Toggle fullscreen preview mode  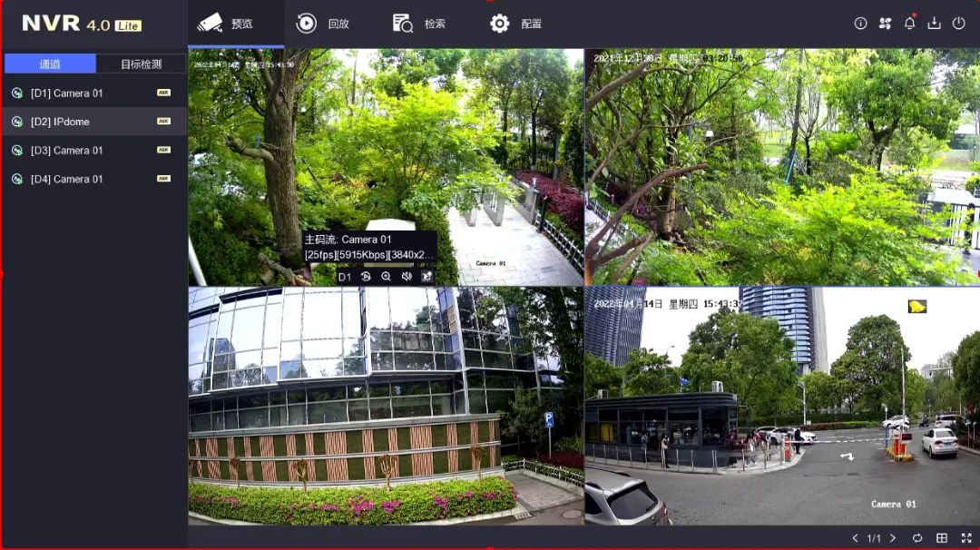click(x=966, y=538)
